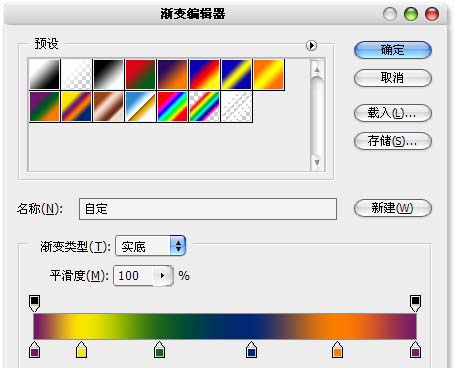This screenshot has height=368, width=455.
Task: Select the yellow color stop
Action: coord(81,350)
